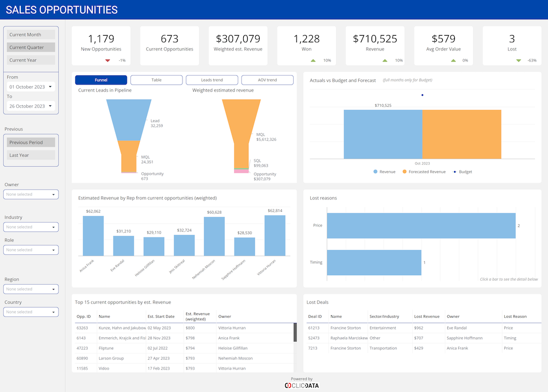
Task: Click the orange MQL segment of the revenue funnel
Action: click(241, 133)
